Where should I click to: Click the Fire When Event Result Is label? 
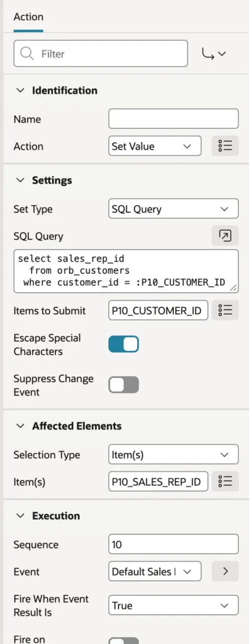click(x=51, y=606)
